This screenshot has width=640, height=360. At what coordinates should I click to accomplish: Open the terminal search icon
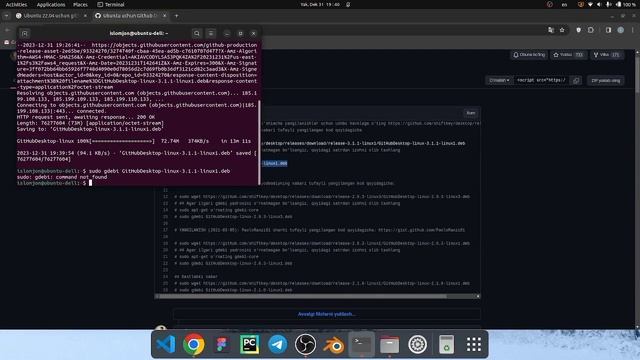(x=197, y=33)
